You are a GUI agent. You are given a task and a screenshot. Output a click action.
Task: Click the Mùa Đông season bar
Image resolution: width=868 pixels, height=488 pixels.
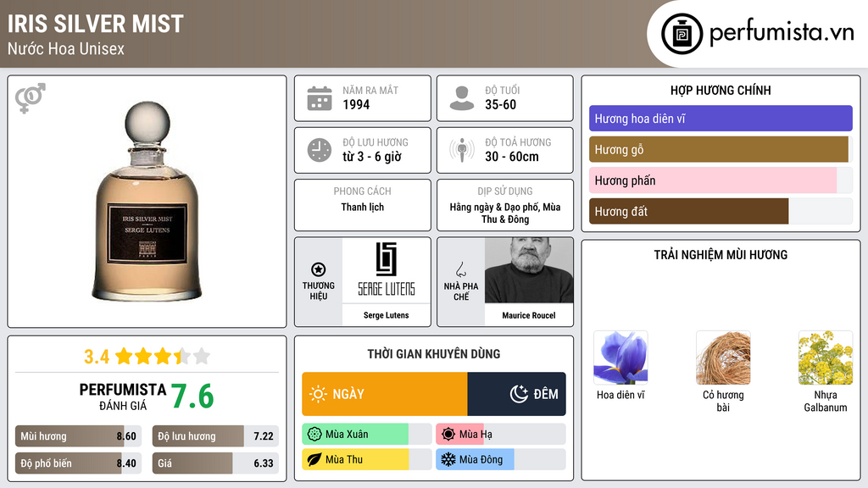coord(500,459)
